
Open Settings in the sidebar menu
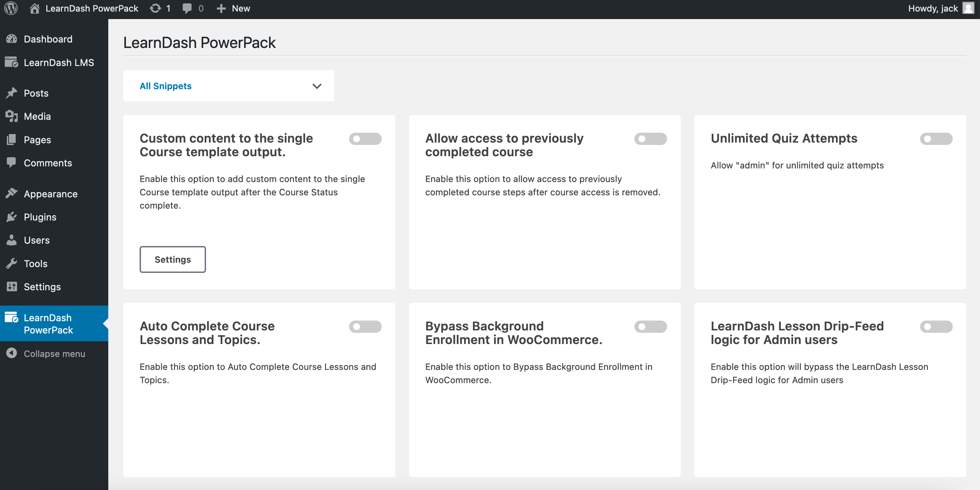(x=54, y=286)
